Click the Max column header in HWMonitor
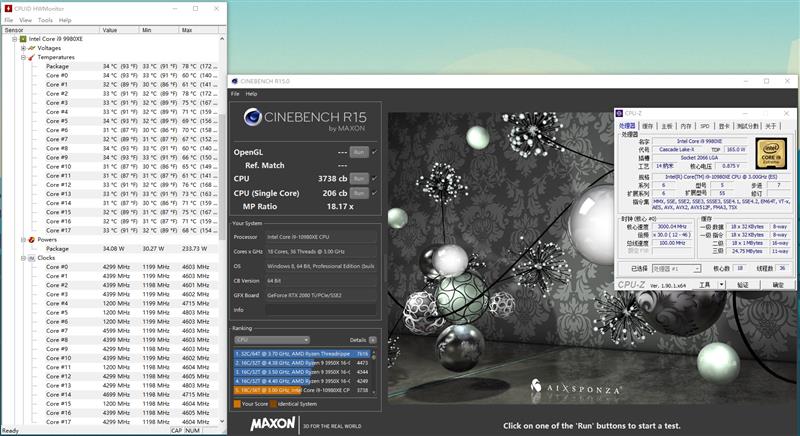Image resolution: width=800 pixels, height=436 pixels. click(199, 30)
